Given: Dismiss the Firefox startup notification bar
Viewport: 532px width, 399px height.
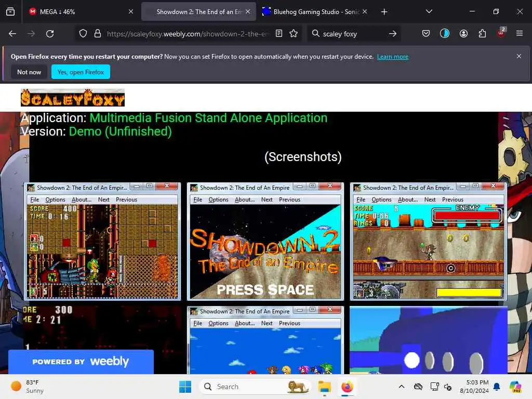Looking at the screenshot, I should pyautogui.click(x=519, y=56).
